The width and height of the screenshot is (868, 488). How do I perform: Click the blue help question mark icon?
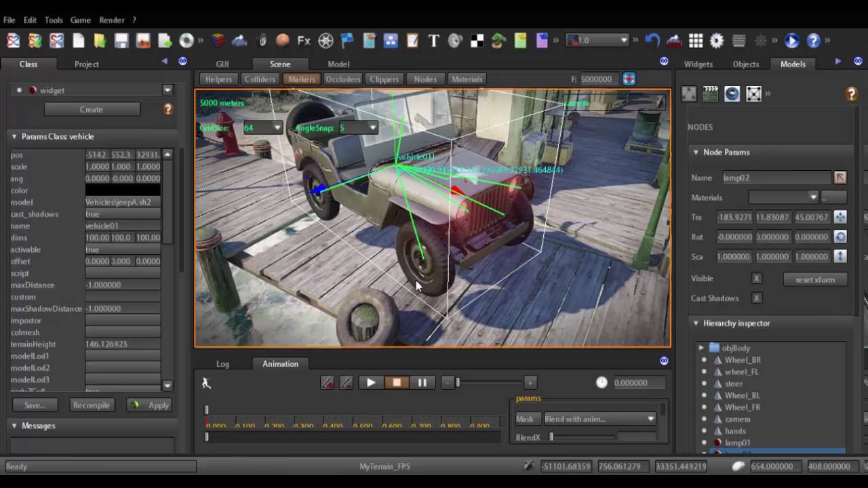[814, 41]
